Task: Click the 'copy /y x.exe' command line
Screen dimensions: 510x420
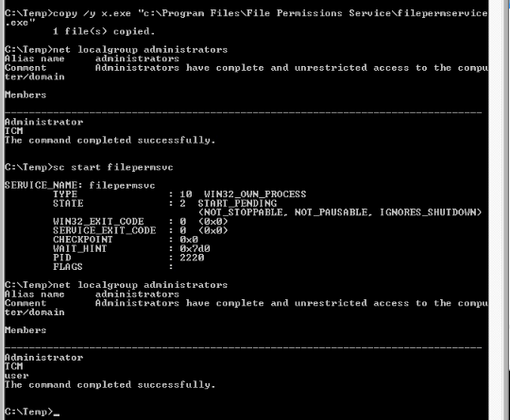Action: click(x=246, y=18)
